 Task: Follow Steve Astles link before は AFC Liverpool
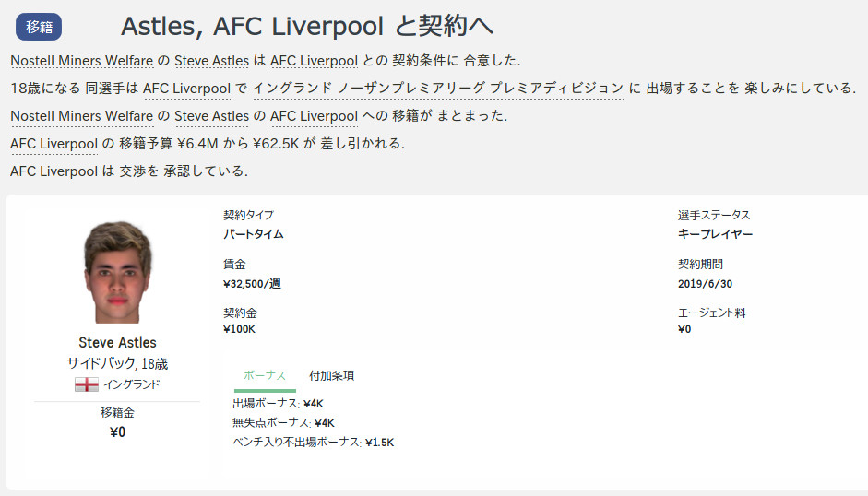(x=211, y=60)
